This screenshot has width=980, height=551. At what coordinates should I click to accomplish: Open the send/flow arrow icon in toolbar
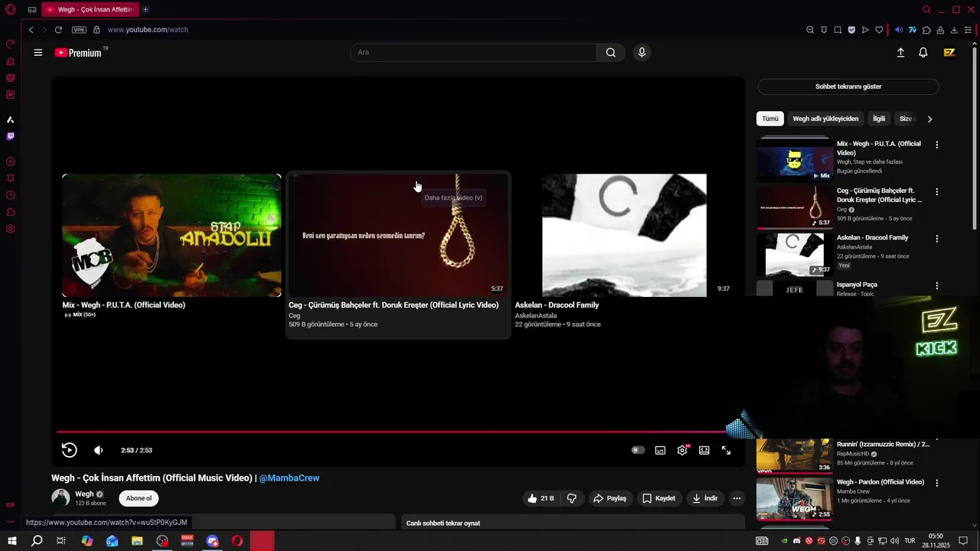865,30
